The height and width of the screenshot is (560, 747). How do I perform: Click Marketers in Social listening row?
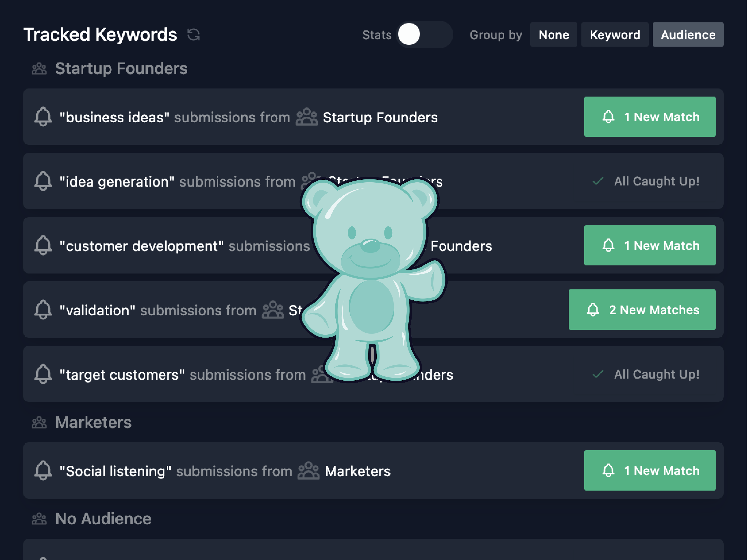click(358, 471)
